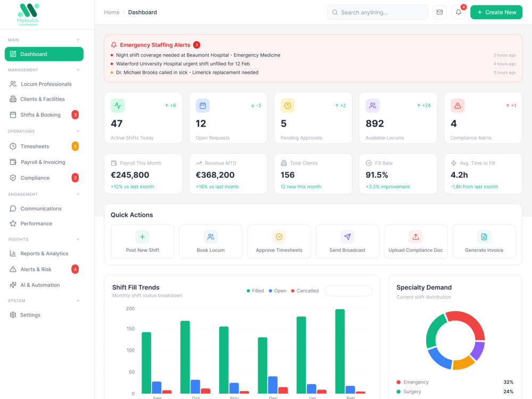Click the Emergency 32% legend row

(455, 382)
